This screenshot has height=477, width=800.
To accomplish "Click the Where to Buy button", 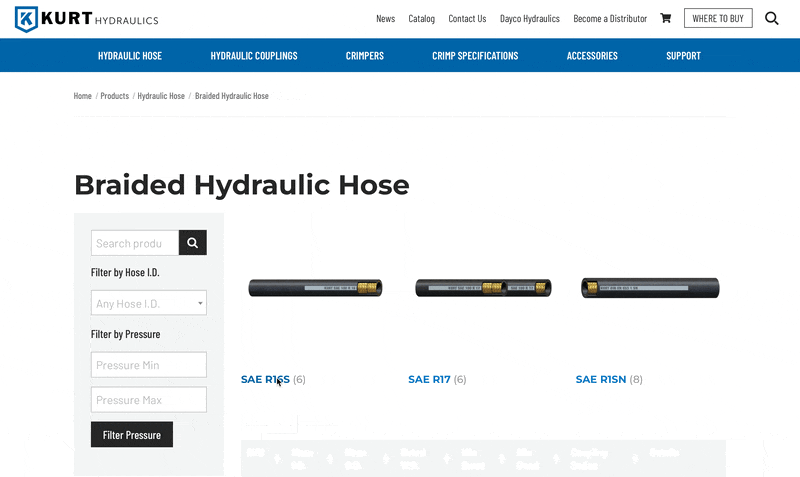I will pyautogui.click(x=718, y=18).
